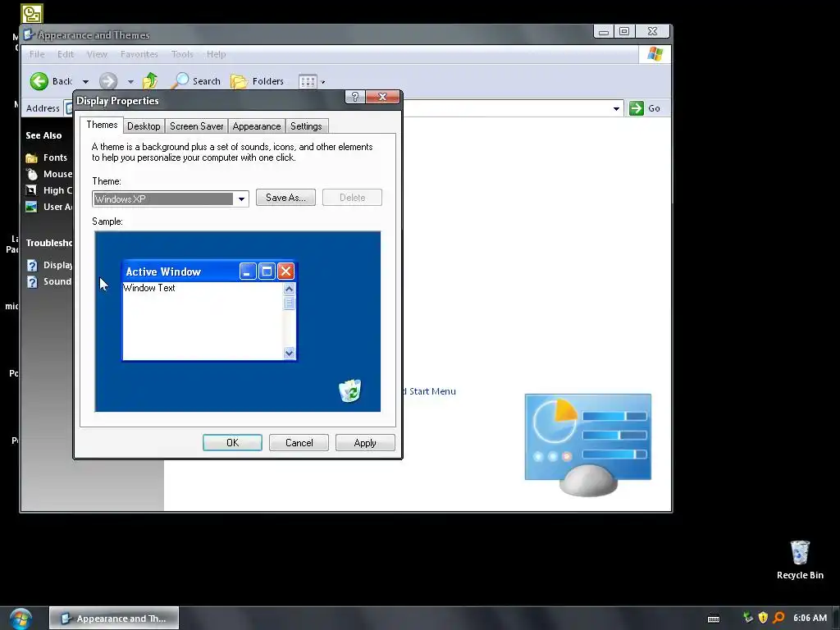Click the yellow-green desktop icon at top left
Viewport: 840px width, 630px height.
click(32, 14)
